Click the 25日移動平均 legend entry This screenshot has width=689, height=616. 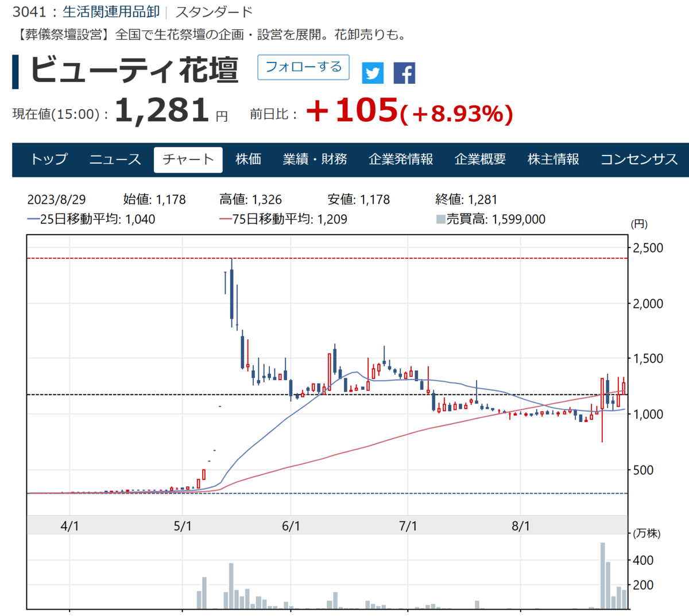click(x=91, y=219)
